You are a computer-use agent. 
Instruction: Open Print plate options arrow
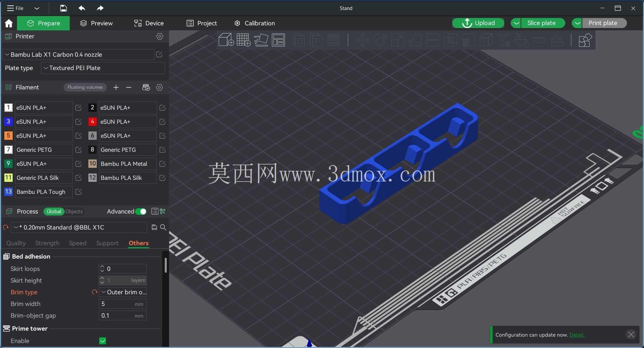pos(577,23)
